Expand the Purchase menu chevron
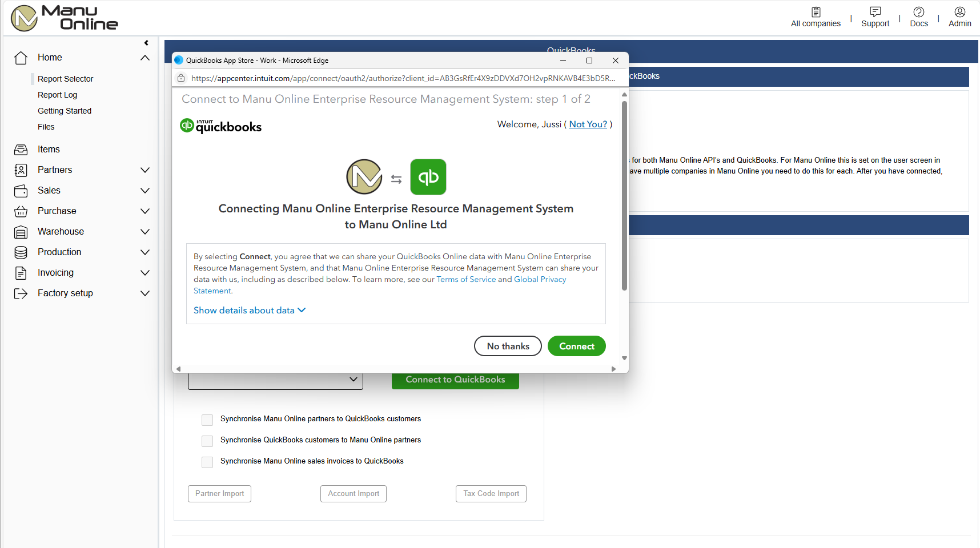Viewport: 980px width, 548px height. coord(145,211)
